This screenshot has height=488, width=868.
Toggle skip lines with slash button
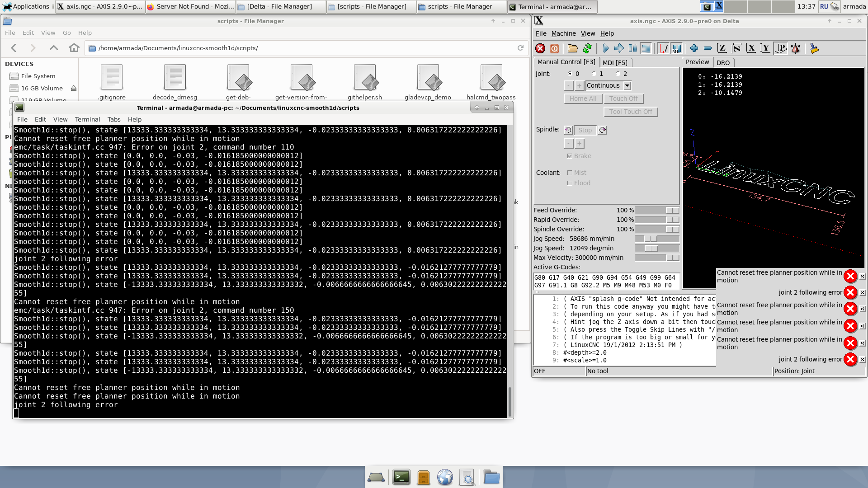pos(663,48)
